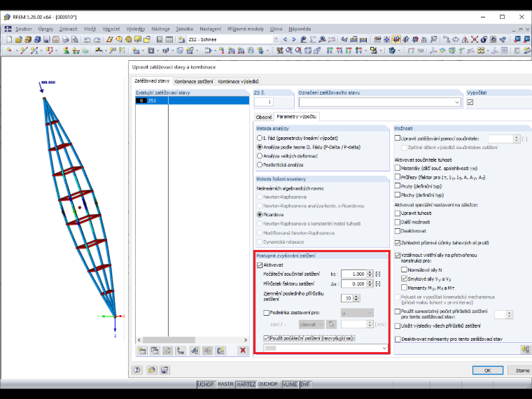This screenshot has height=399, width=532.
Task: Increase Přírůstek faktoru zatížení spinner
Action: click(370, 281)
